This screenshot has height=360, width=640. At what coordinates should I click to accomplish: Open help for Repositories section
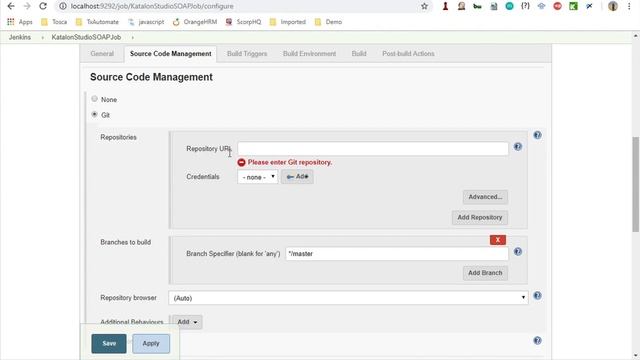537,135
